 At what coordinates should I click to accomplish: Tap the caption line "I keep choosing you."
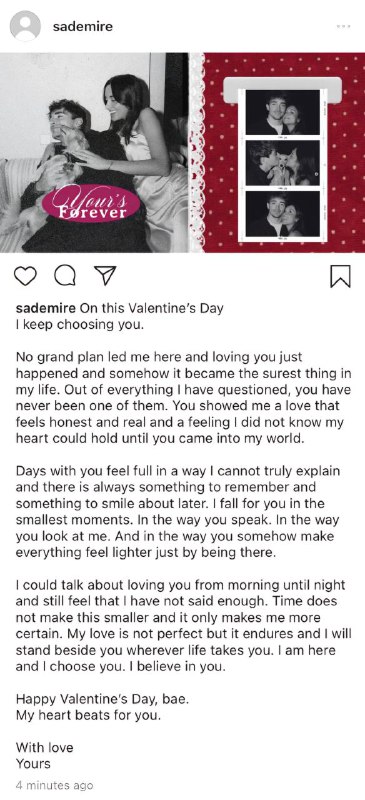[80, 325]
